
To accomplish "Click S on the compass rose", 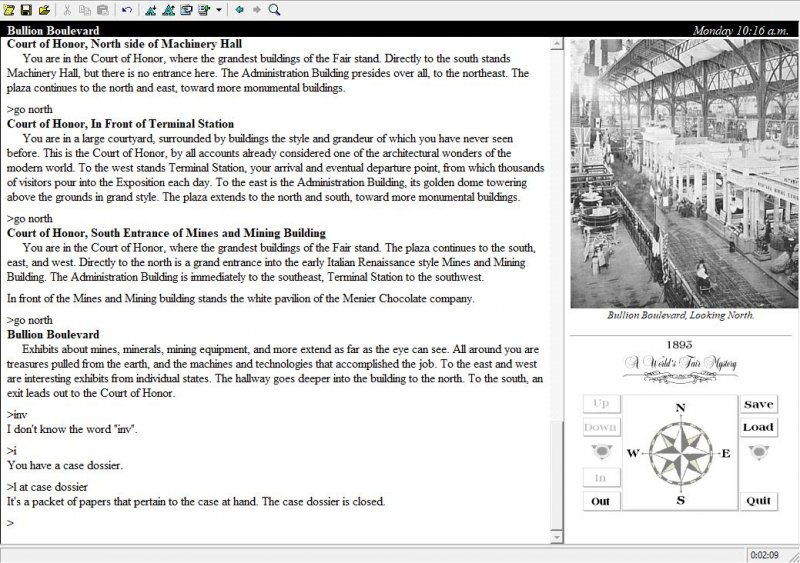I will click(681, 500).
